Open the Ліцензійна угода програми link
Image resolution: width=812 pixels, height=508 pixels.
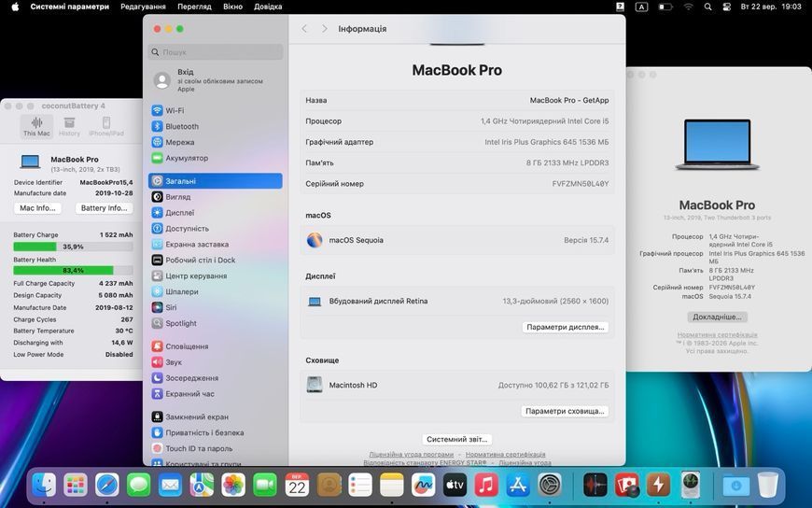click(412, 455)
